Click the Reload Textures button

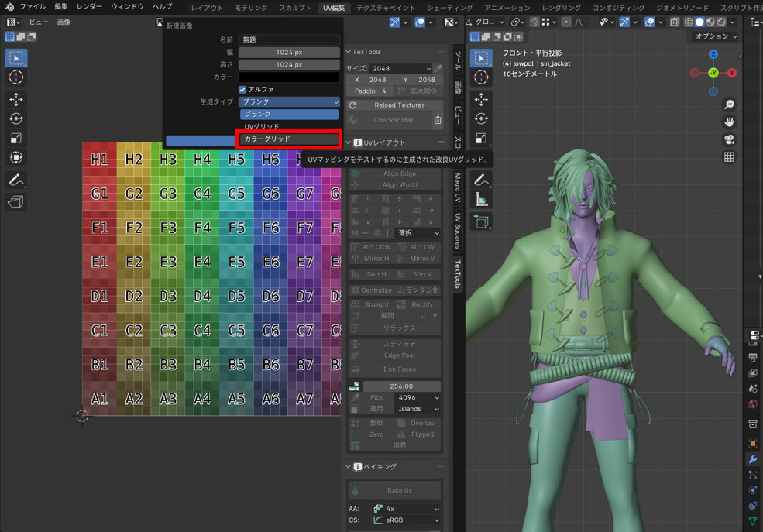coord(394,105)
